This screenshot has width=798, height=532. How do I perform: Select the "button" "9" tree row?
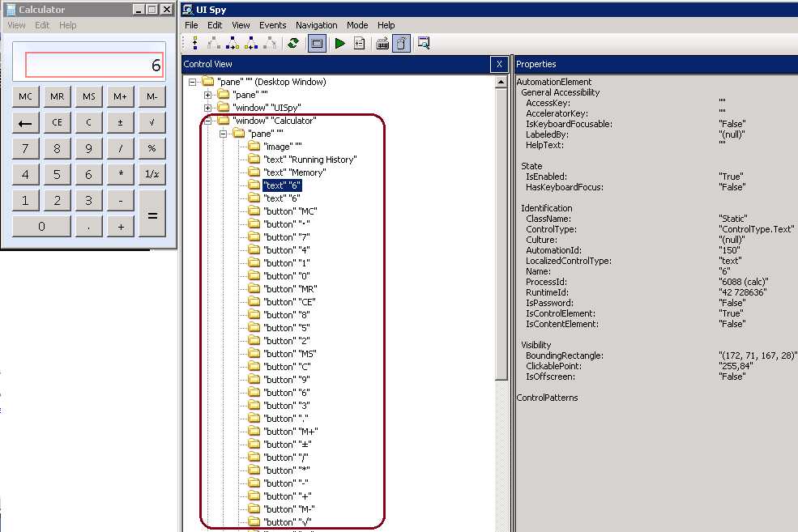pyautogui.click(x=287, y=380)
